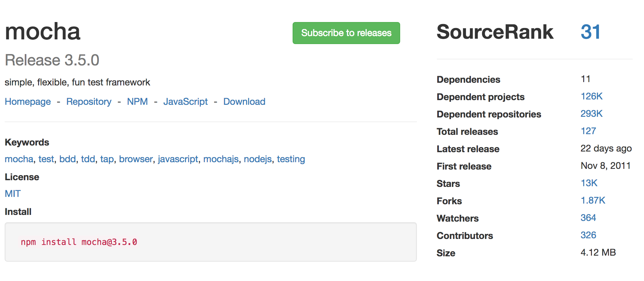Viewport: 644px width, 281px height.
Task: Select the 'mocha' keyword
Action: (x=19, y=159)
